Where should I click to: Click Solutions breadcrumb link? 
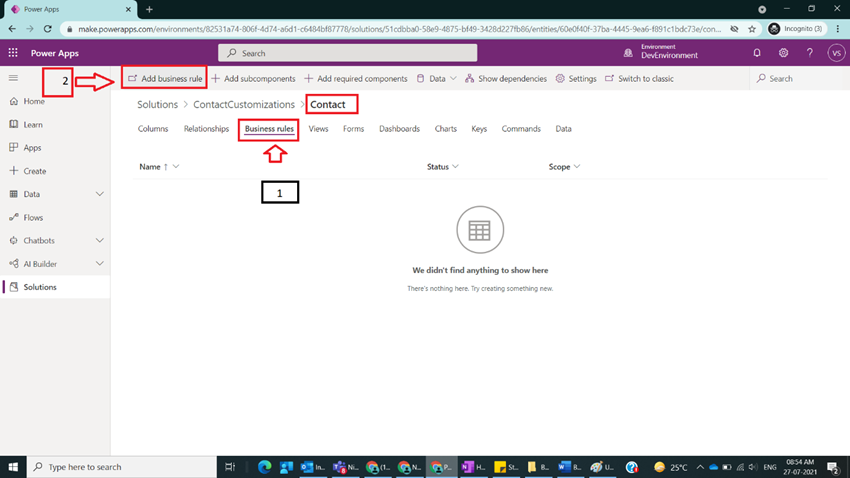click(157, 105)
